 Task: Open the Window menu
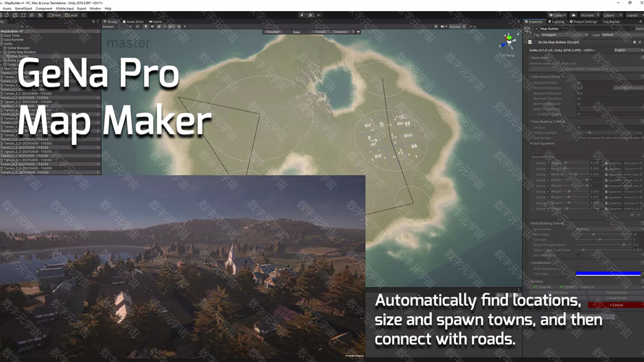point(95,9)
